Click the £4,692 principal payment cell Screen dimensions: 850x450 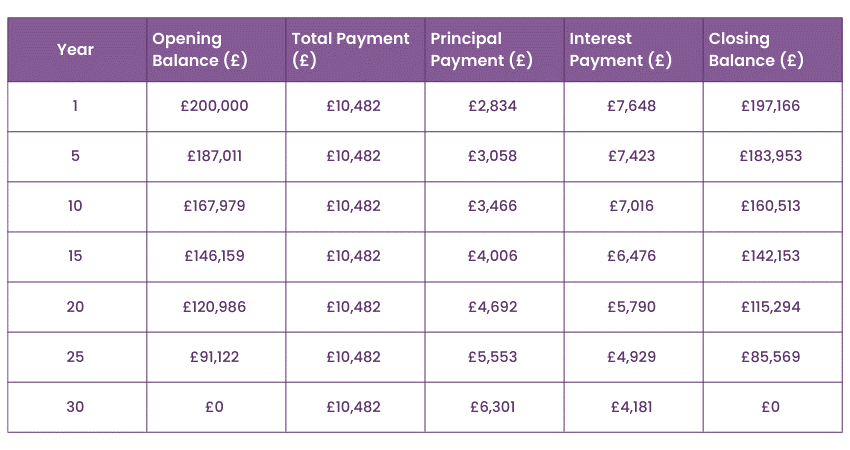coord(492,307)
